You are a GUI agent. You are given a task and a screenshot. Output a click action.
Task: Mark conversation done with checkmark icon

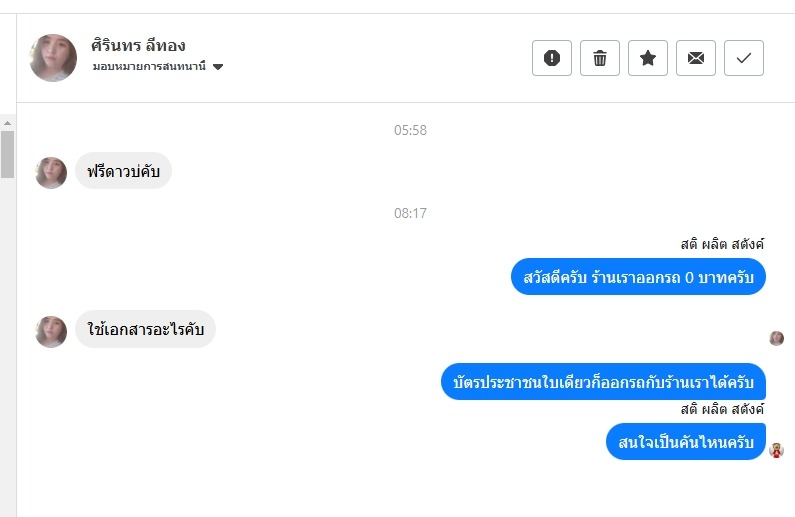point(744,58)
